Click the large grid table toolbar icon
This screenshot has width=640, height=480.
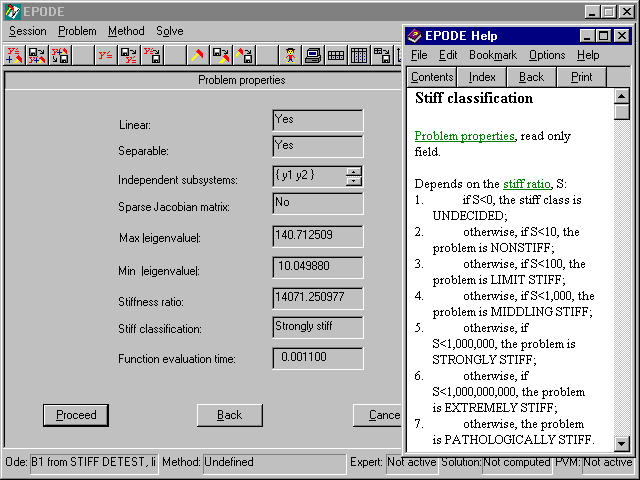tap(359, 55)
